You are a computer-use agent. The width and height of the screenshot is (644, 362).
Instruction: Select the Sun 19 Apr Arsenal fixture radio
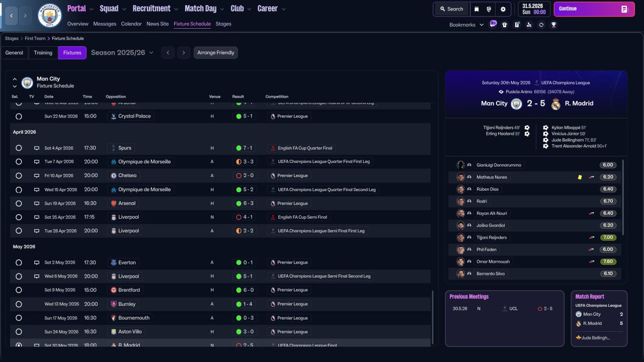click(x=19, y=204)
